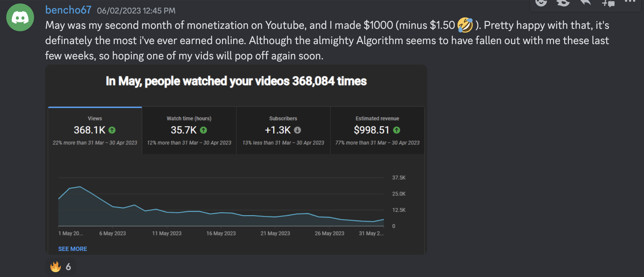Open the bencho67 username profile
644x277 pixels.
(x=68, y=10)
